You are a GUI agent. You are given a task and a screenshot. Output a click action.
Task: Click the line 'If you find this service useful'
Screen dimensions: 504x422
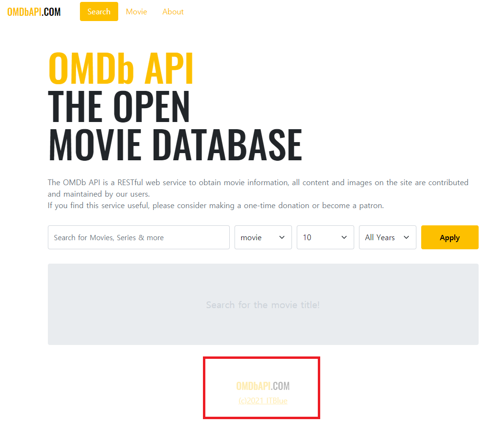point(216,205)
